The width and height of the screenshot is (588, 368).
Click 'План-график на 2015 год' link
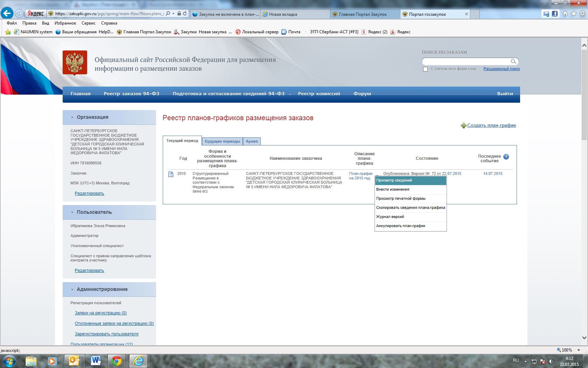tap(361, 176)
